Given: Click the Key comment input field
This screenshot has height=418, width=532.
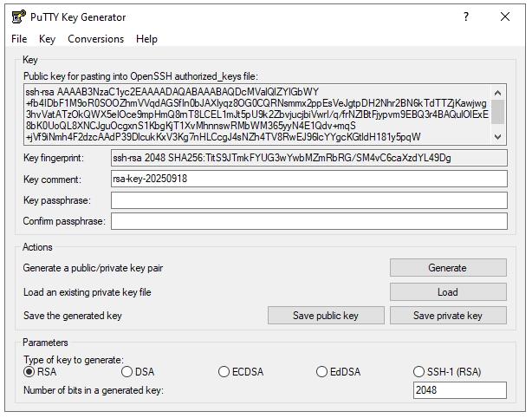Looking at the screenshot, I should coord(308,179).
